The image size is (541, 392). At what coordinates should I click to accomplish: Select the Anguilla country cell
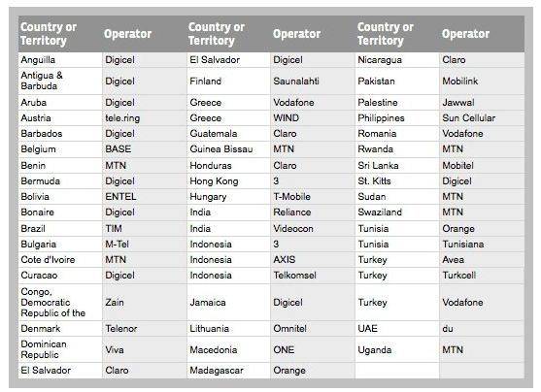pyautogui.click(x=60, y=60)
